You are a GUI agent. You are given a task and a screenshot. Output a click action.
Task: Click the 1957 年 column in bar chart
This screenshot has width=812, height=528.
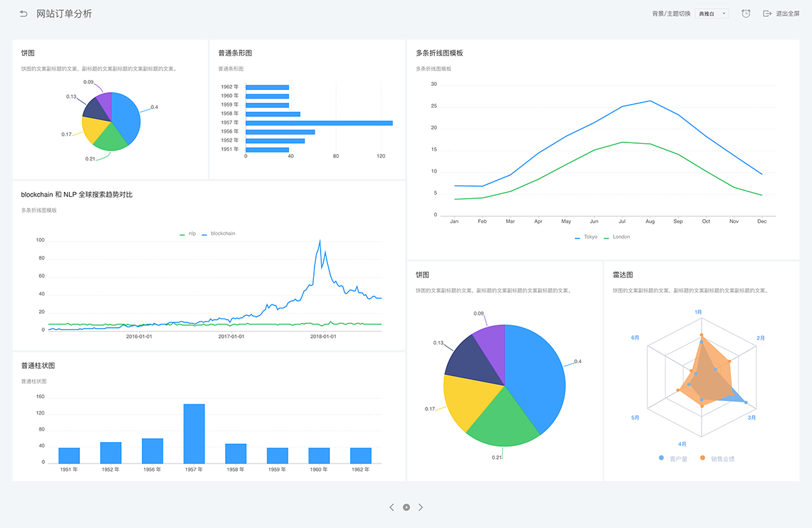194,433
